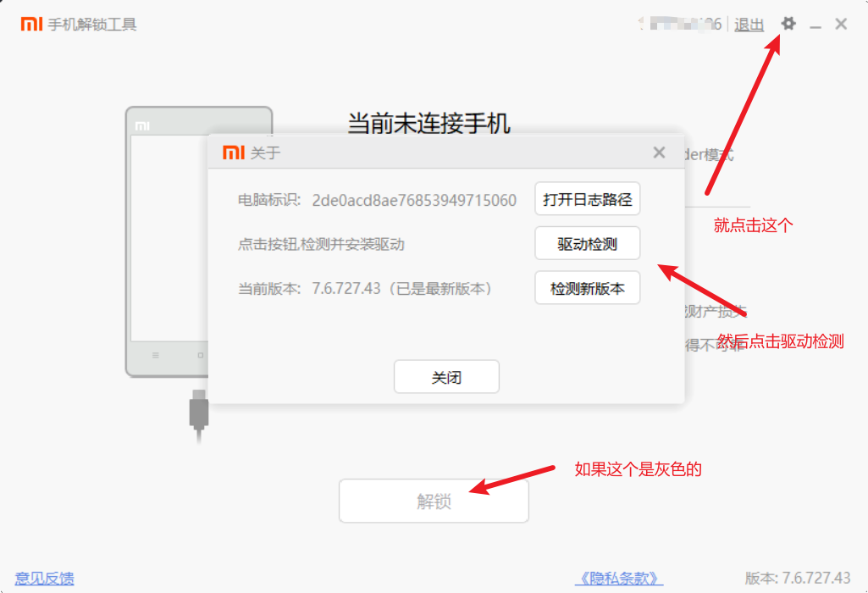The width and height of the screenshot is (868, 593).
Task: Click the blurred account number
Action: coord(680,25)
